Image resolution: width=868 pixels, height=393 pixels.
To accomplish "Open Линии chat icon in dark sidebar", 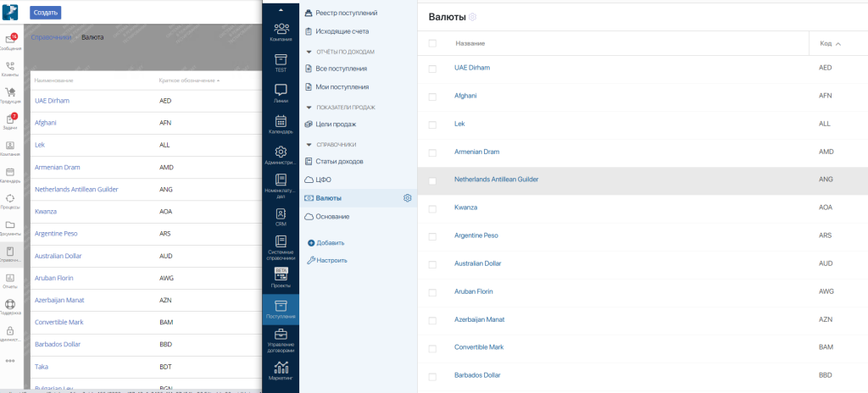I will 281,90.
